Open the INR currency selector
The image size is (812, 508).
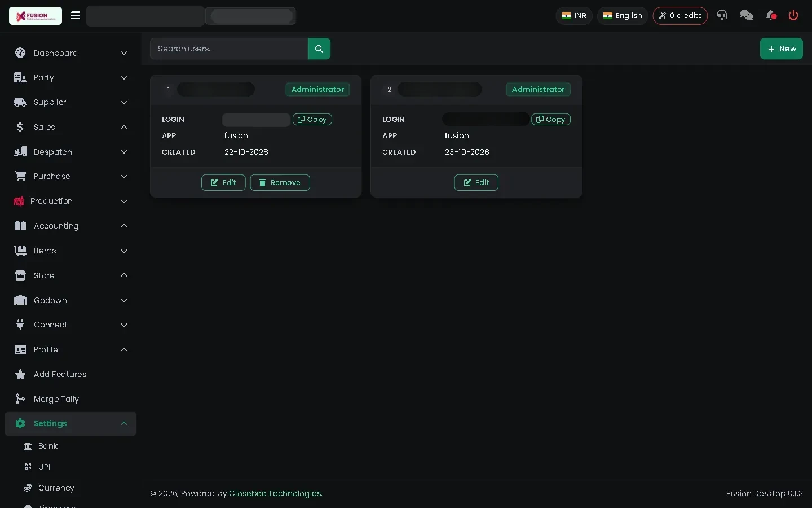tap(574, 16)
